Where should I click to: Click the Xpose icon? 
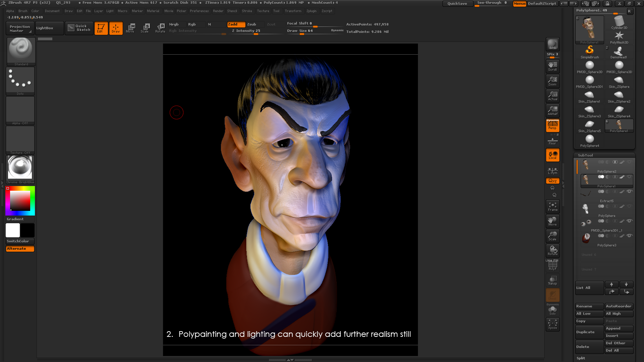tap(552, 324)
